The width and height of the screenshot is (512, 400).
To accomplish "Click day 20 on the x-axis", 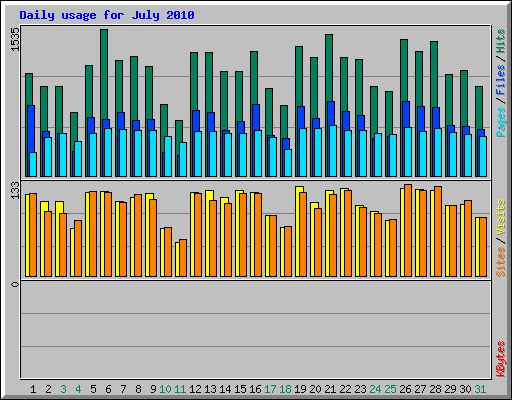I will 315,389.
